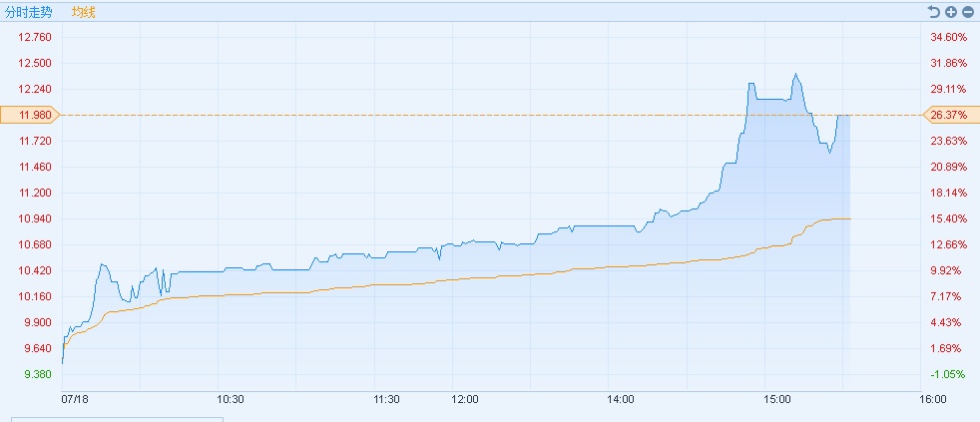The height and width of the screenshot is (422, 980).
Task: Select the 10:30 time axis marker
Action: (231, 399)
